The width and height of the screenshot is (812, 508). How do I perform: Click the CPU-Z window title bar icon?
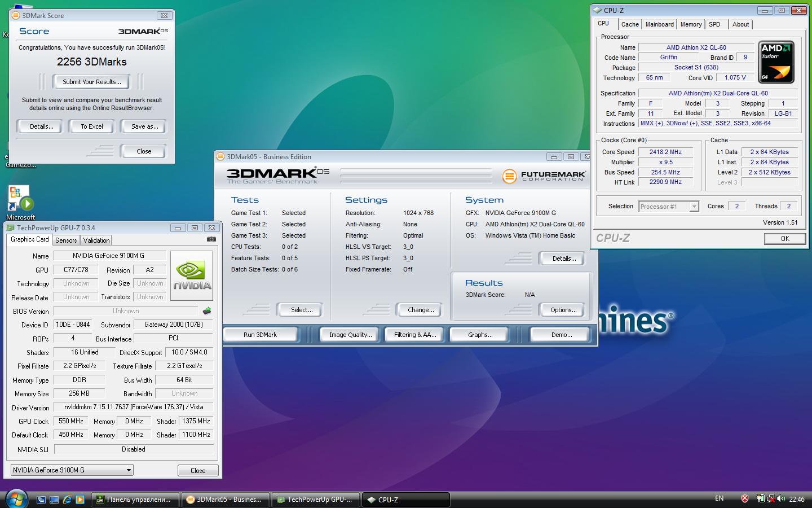click(x=597, y=10)
